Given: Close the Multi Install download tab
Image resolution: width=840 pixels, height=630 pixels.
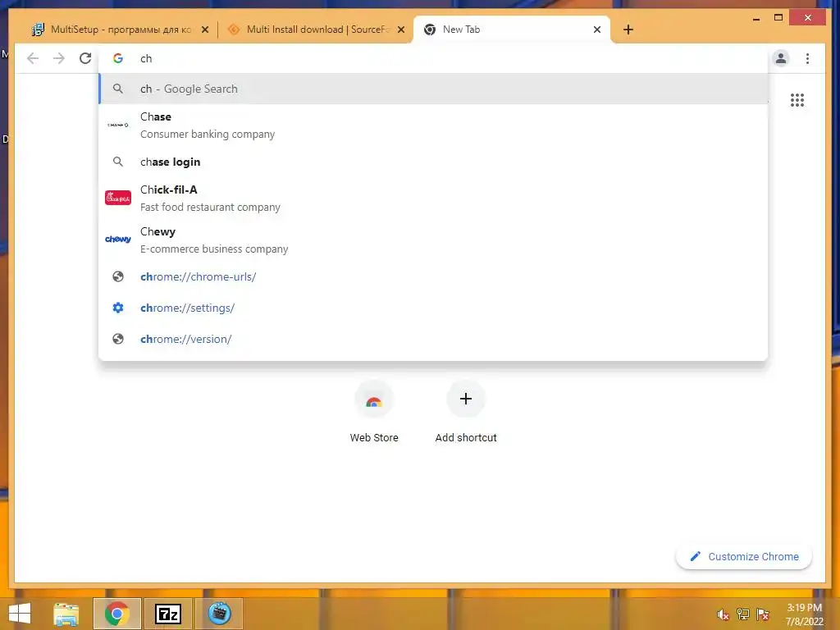Looking at the screenshot, I should pyautogui.click(x=400, y=30).
